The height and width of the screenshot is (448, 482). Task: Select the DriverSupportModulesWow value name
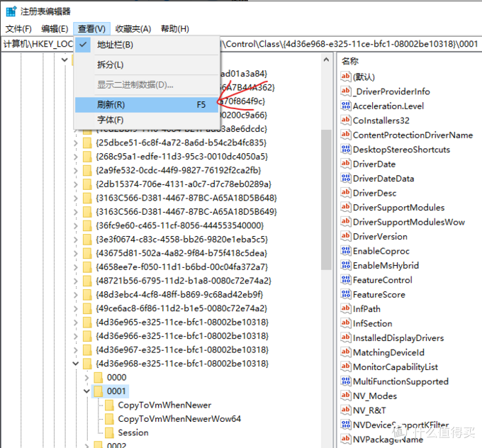point(409,222)
